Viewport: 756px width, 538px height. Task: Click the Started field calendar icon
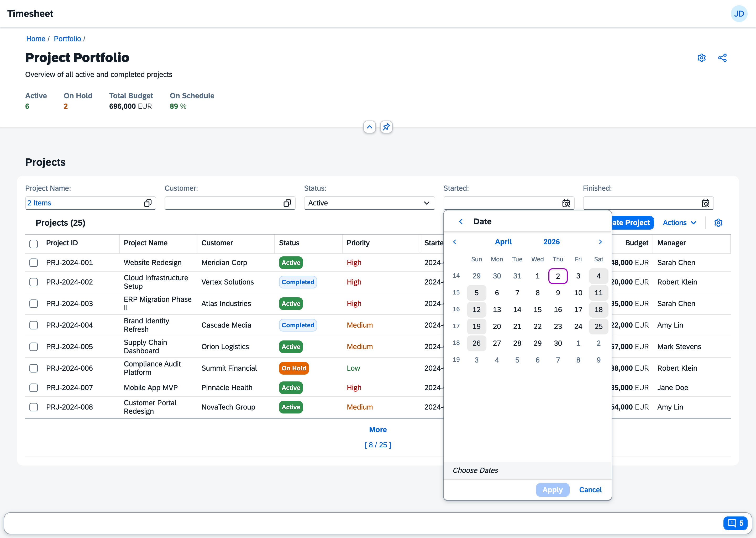[566, 203]
